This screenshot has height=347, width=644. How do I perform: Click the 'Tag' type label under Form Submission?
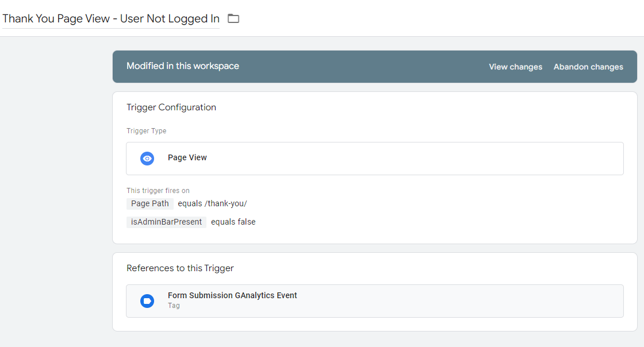coord(174,306)
